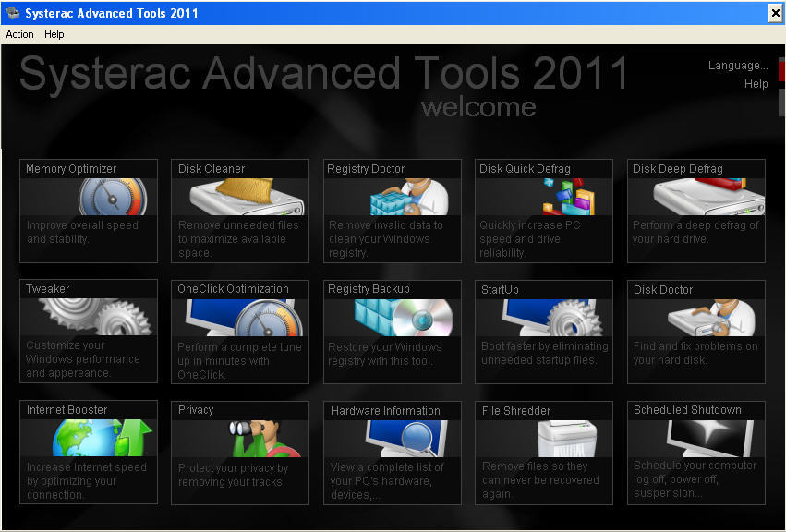Open Disk Quick Defrag colored blocks icon
786x532 pixels.
pyautogui.click(x=568, y=197)
